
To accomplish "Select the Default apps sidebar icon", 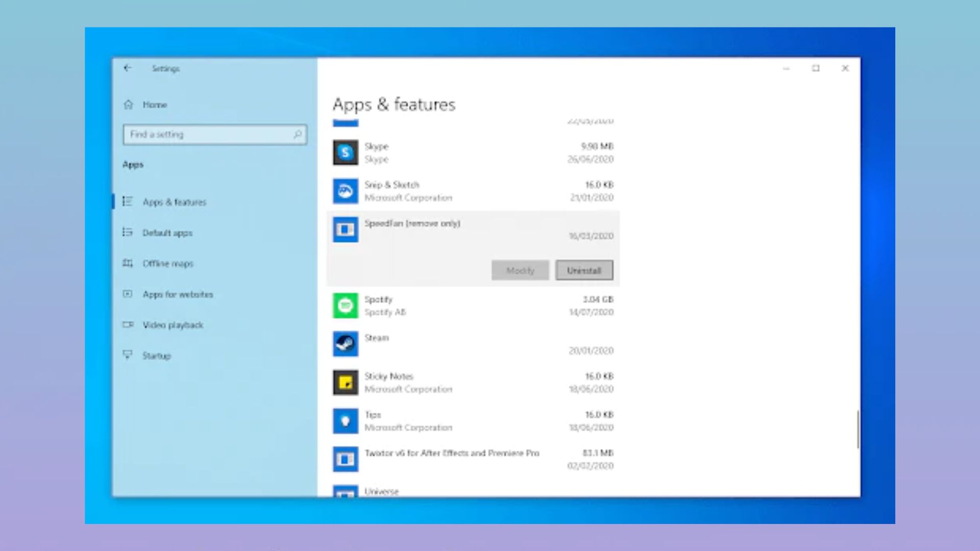I will (x=128, y=233).
